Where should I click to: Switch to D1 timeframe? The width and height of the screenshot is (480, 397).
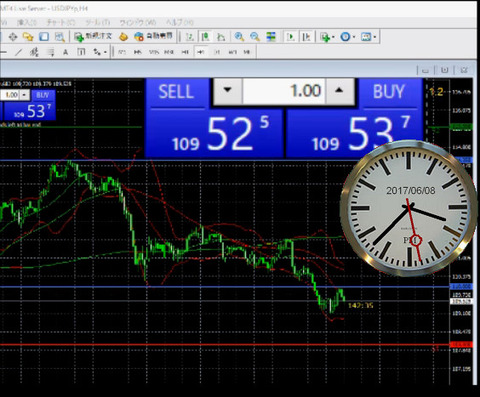[217, 52]
